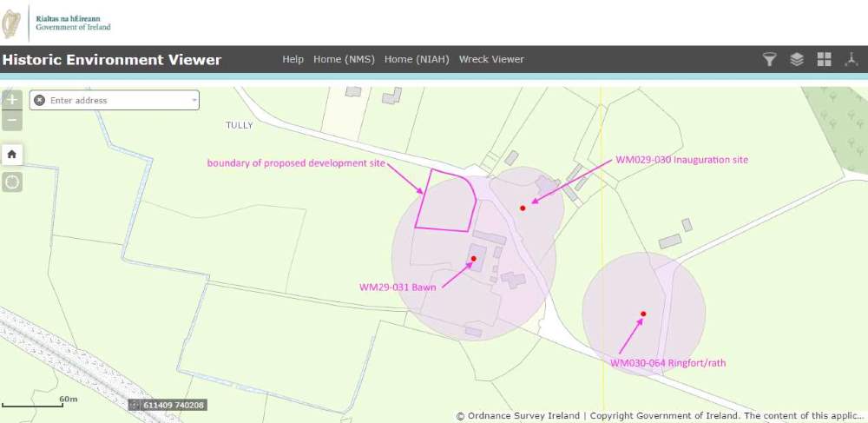Image resolution: width=868 pixels, height=423 pixels.
Task: Click the Ringfort/rath red marker dot
Action: pos(643,314)
